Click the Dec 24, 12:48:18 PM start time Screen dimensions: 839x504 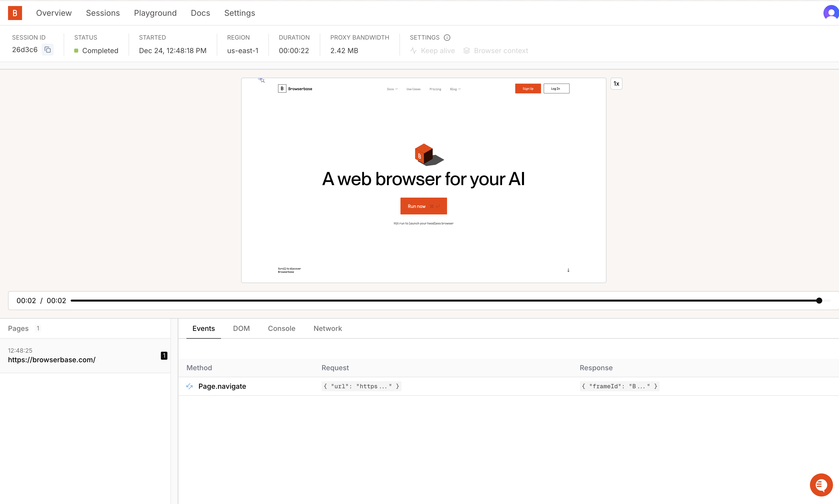(173, 51)
